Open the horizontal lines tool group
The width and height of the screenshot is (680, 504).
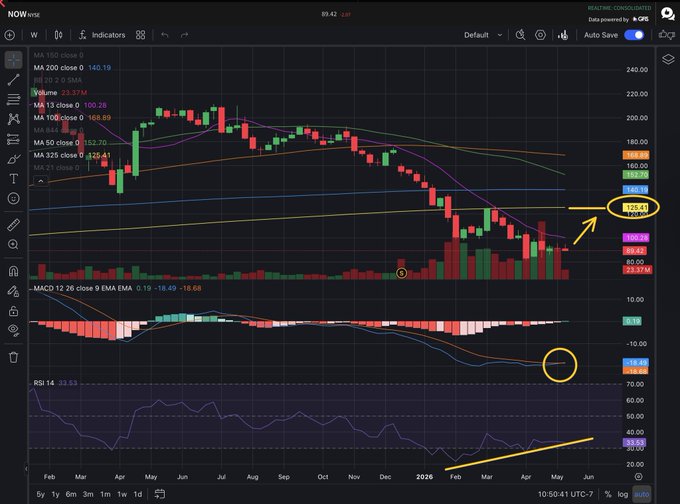tap(13, 99)
